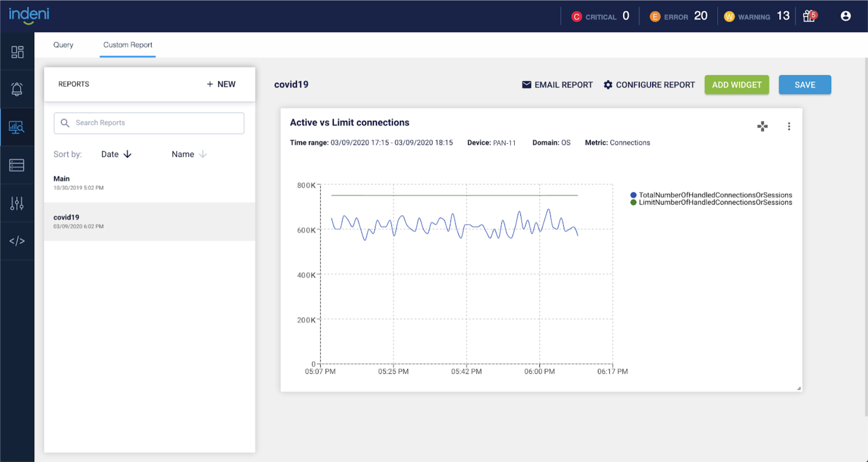Image resolution: width=868 pixels, height=462 pixels.
Task: Click the blue SAVE button
Action: point(805,85)
